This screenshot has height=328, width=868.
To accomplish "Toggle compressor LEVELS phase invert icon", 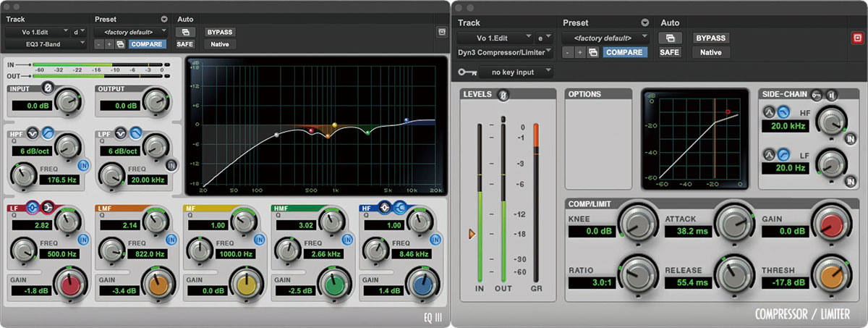I will 504,94.
